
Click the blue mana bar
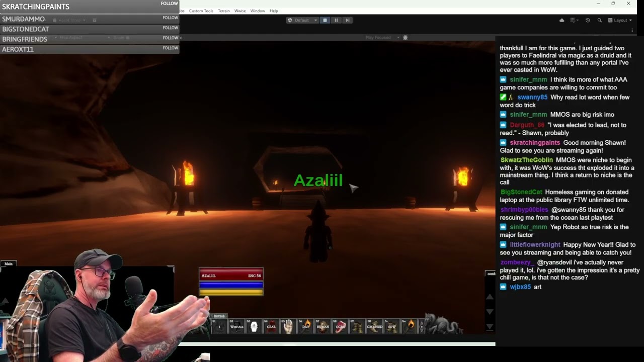pyautogui.click(x=231, y=285)
